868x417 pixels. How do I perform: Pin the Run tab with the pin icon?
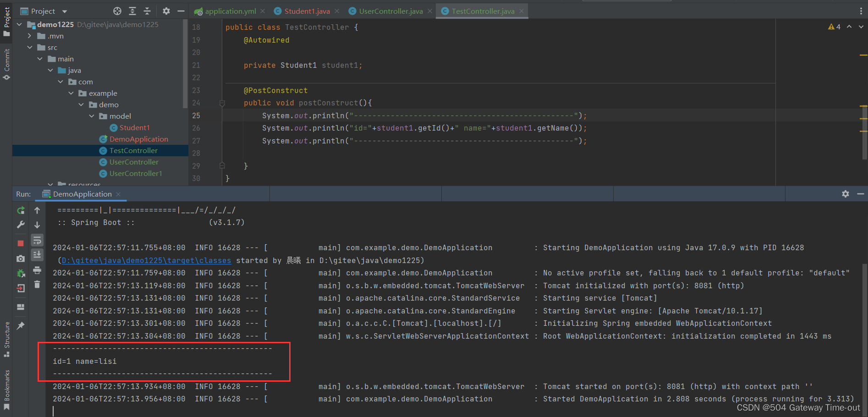click(21, 326)
